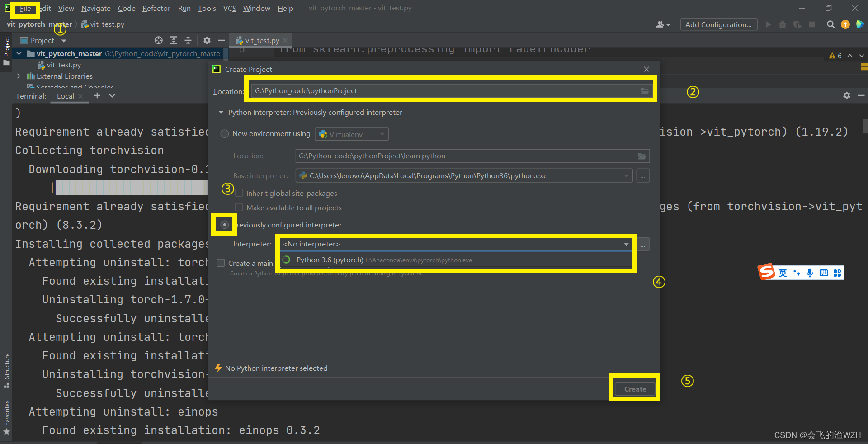Open terminal sessions dropdown arrow
Screen dimensions: 868x444
pyautogui.click(x=112, y=96)
